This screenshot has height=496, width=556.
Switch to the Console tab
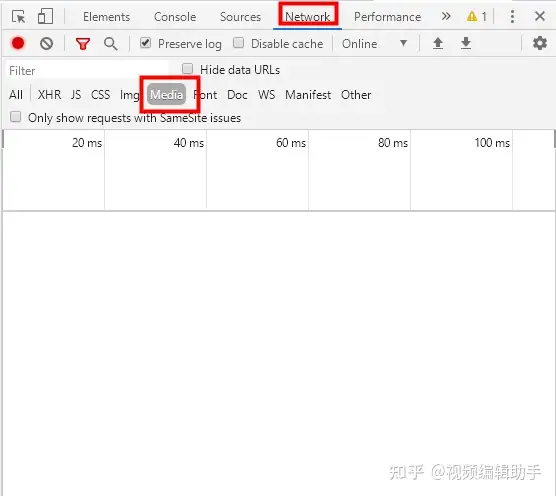pos(175,17)
